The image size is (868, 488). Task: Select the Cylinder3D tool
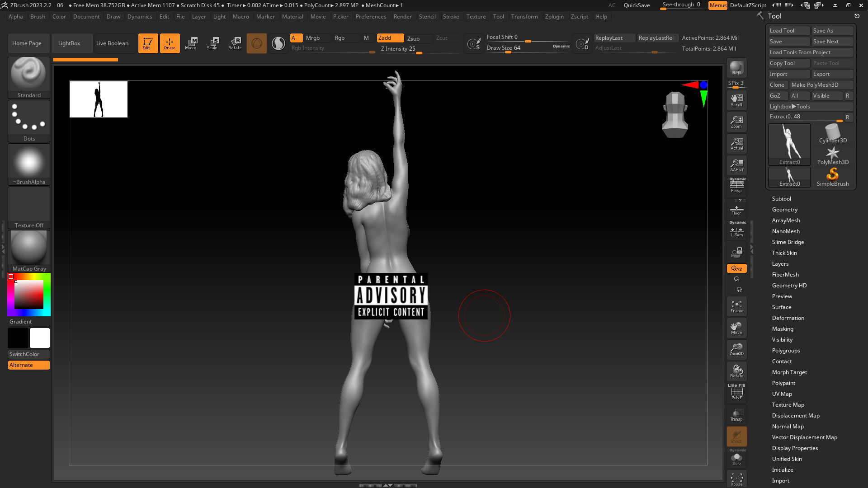point(833,134)
